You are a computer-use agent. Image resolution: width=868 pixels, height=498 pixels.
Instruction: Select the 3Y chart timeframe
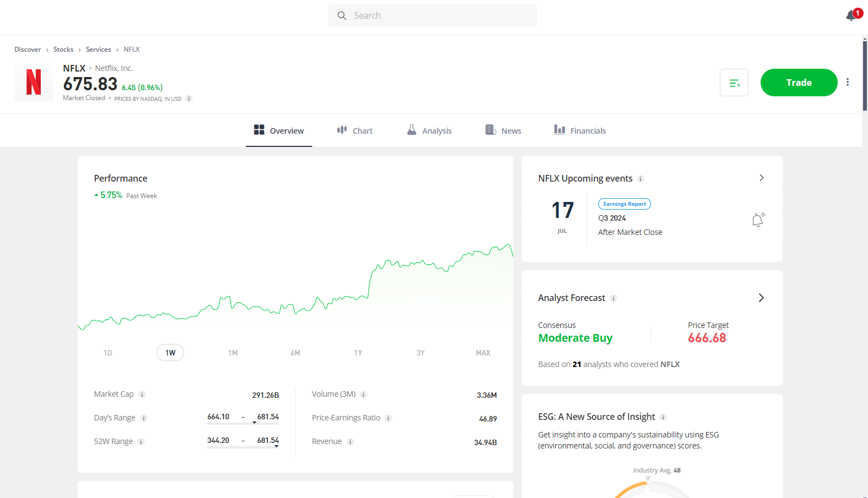[421, 353]
